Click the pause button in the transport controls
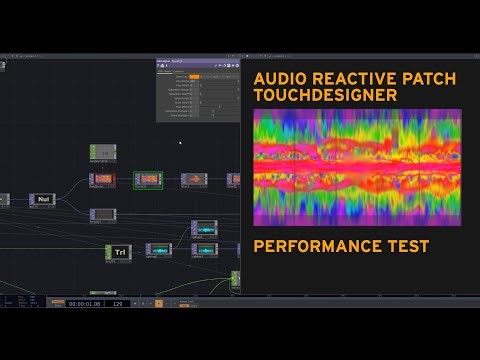 (143, 304)
